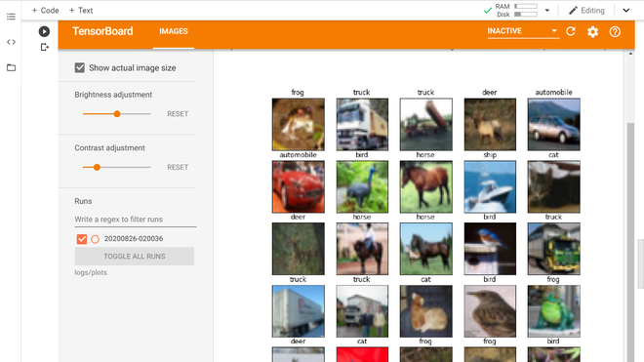Open the INACTIVE dashboards dropdown
Viewport: 644px width, 362px height.
pyautogui.click(x=523, y=31)
